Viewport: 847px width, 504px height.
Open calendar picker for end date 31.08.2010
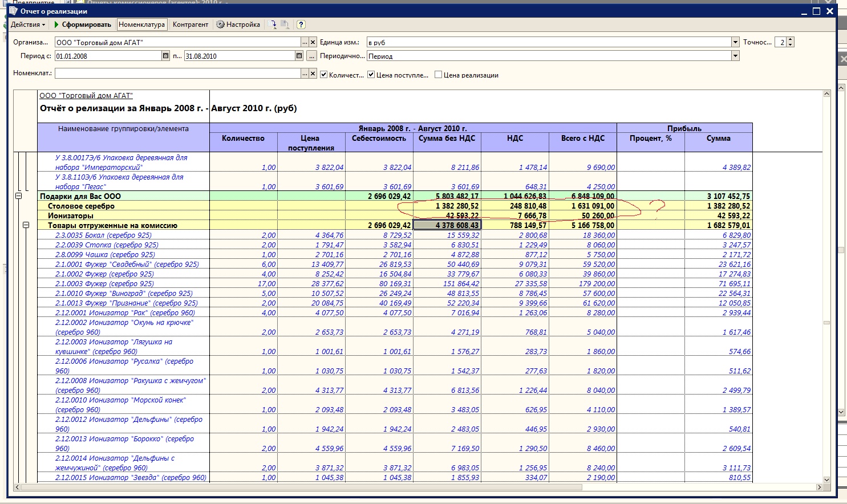(x=299, y=56)
